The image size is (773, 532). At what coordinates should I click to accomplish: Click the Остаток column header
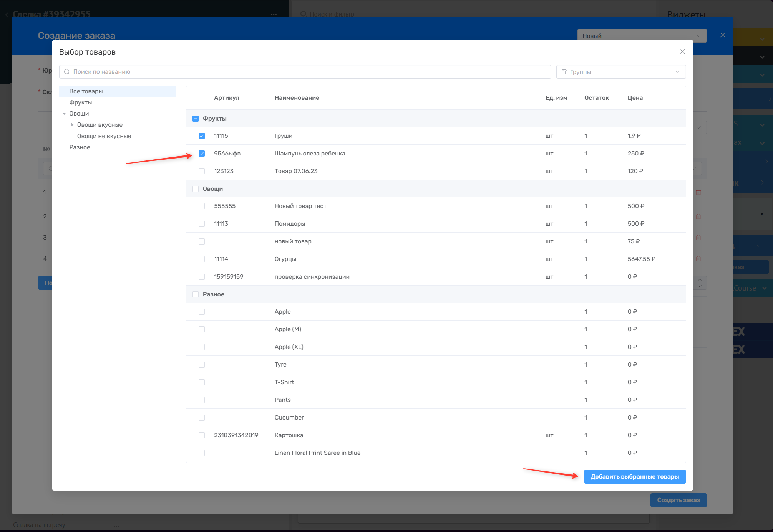click(x=597, y=98)
